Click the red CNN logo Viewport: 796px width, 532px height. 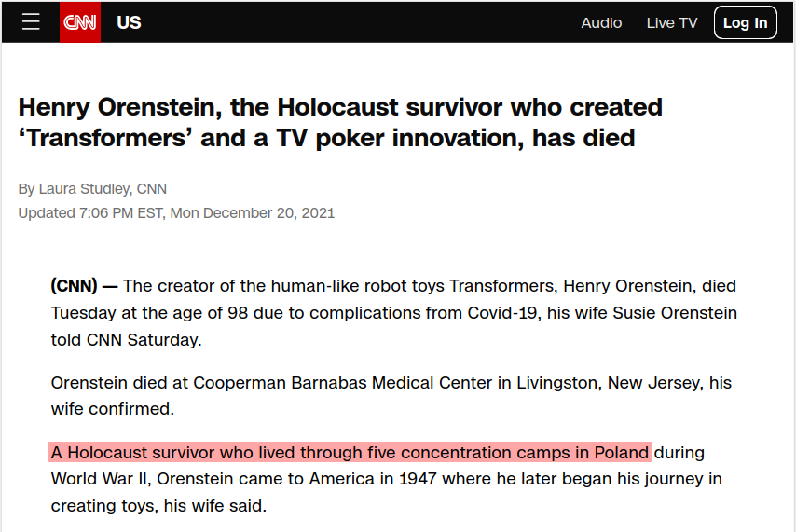pos(80,22)
